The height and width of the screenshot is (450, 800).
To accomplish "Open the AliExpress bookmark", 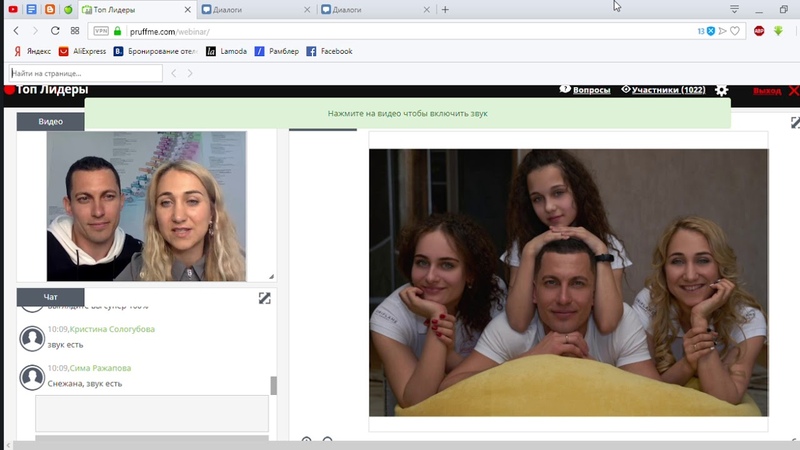I will (83, 51).
